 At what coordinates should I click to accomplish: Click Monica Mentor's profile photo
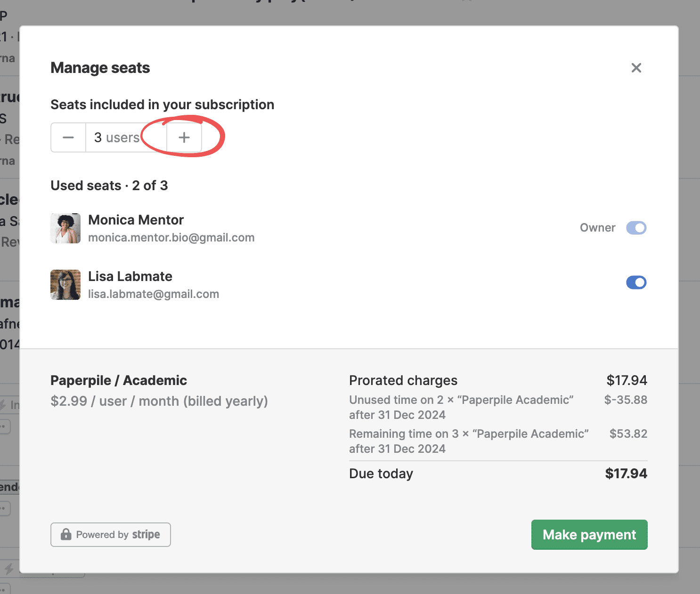[65, 228]
